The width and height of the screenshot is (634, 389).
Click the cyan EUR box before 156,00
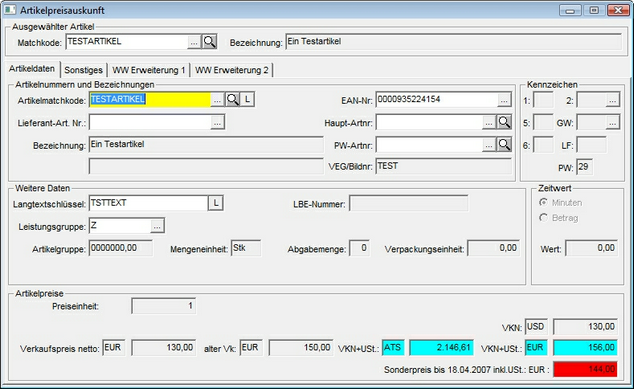click(x=536, y=347)
